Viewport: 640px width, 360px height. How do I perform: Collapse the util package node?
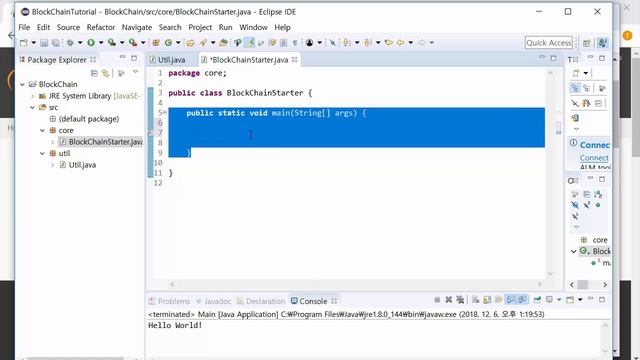42,153
